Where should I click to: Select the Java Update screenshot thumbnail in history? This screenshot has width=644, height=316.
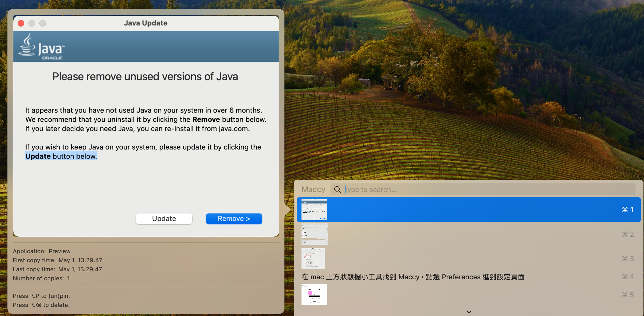click(x=314, y=210)
